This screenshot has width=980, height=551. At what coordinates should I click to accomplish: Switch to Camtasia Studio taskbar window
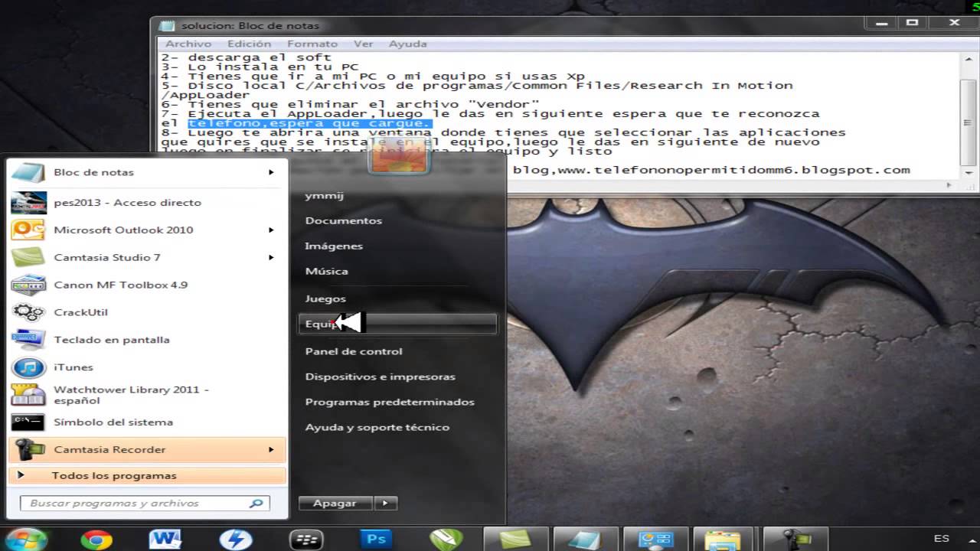click(515, 540)
